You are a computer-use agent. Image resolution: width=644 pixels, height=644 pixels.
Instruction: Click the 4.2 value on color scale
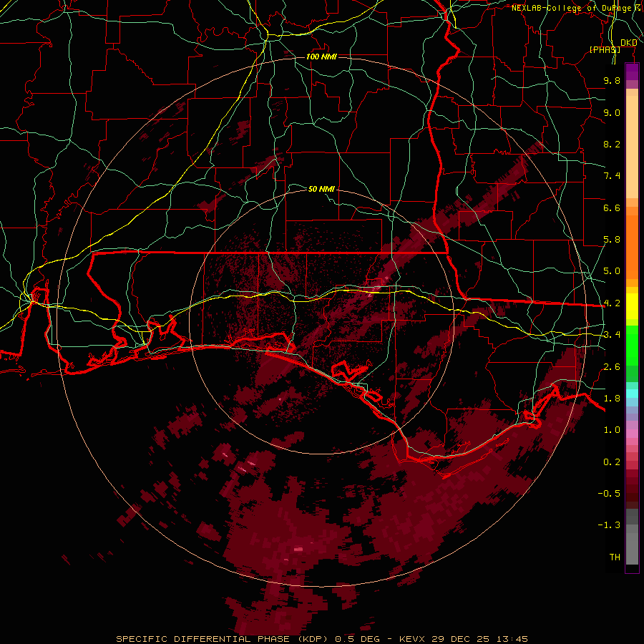[612, 303]
